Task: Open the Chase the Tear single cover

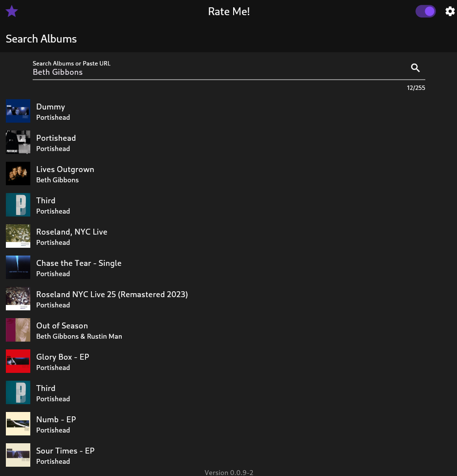Action: coord(18,267)
